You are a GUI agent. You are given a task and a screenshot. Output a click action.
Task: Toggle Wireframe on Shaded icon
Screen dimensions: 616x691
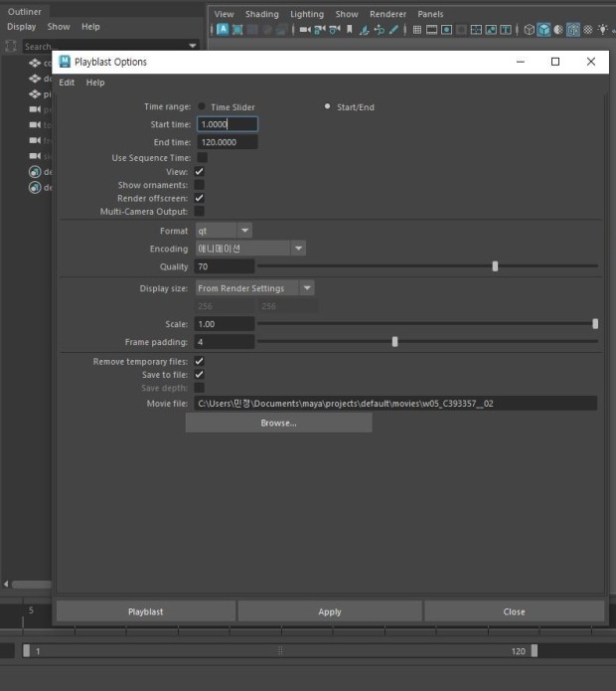point(573,30)
